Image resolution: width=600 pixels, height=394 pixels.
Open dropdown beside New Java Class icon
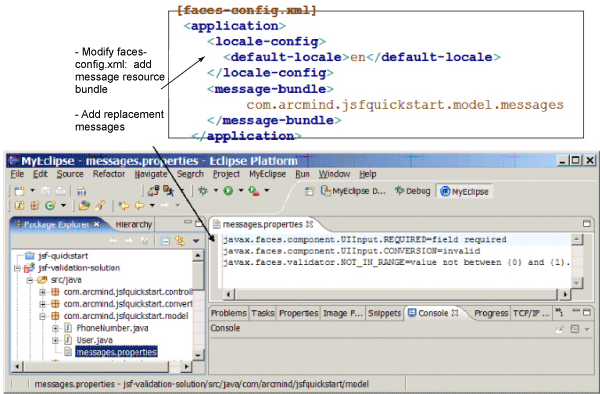(63, 206)
